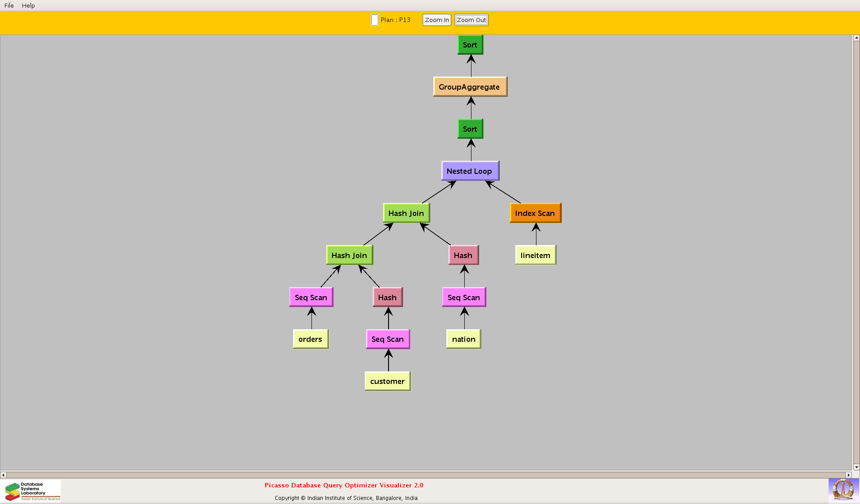
Task: Open the Help menu
Action: coord(28,5)
